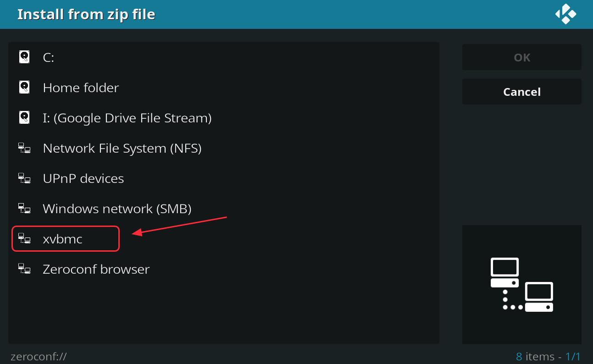The height and width of the screenshot is (364, 593).
Task: Click the Home folder disk icon
Action: coord(24,87)
